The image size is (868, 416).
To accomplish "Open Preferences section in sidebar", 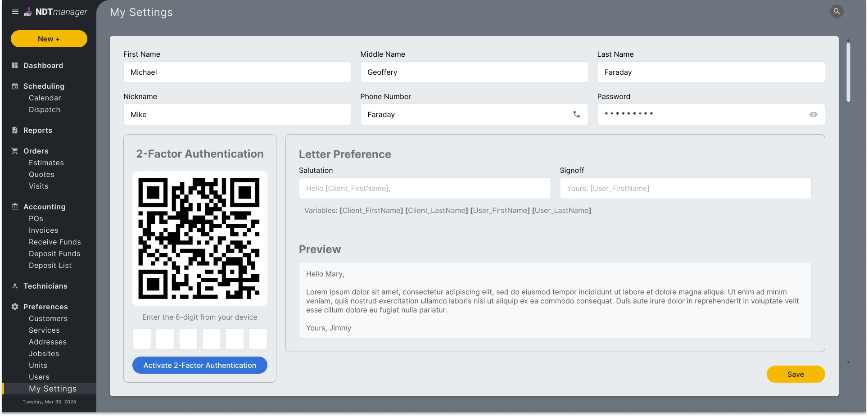I will (x=45, y=307).
